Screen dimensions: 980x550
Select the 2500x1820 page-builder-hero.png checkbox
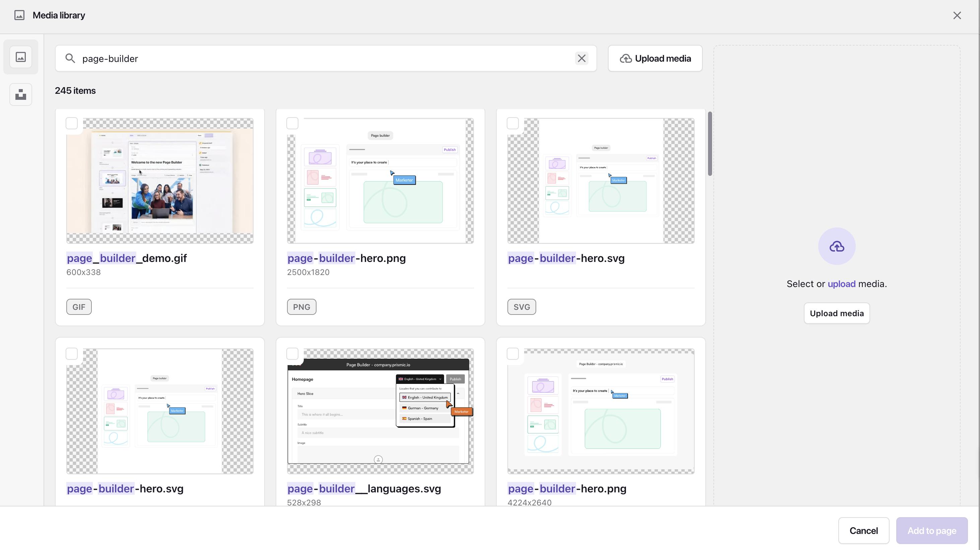292,123
